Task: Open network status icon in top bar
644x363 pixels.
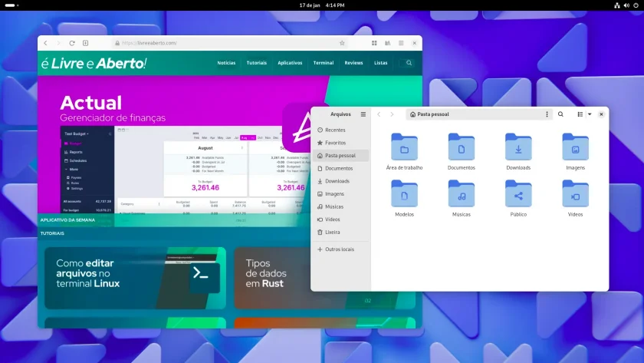Action: click(617, 5)
